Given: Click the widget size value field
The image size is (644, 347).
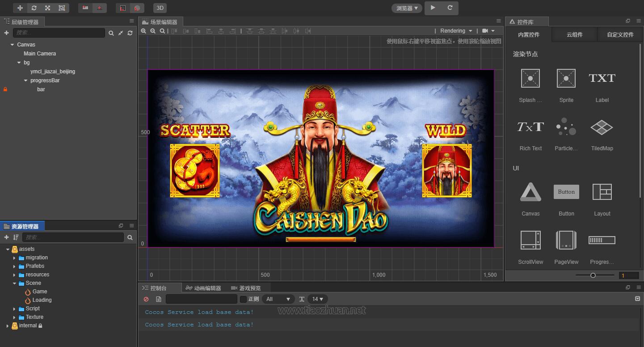Looking at the screenshot, I should 629,275.
